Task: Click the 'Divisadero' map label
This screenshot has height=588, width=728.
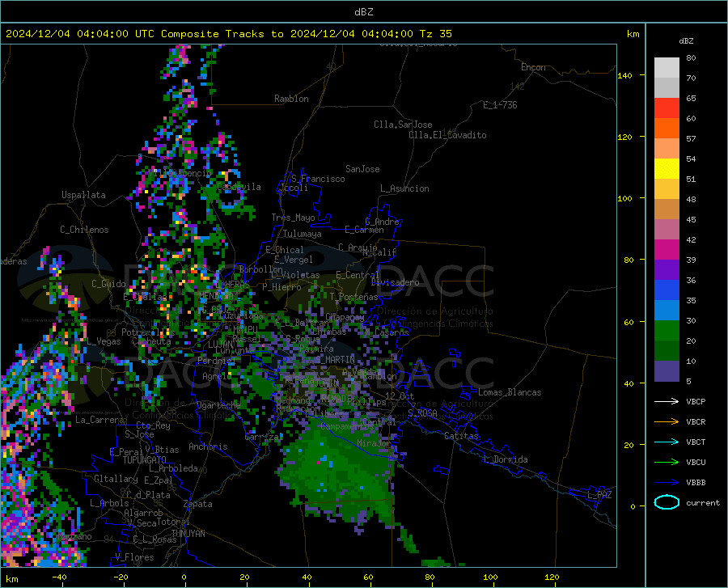Action: pyautogui.click(x=395, y=282)
